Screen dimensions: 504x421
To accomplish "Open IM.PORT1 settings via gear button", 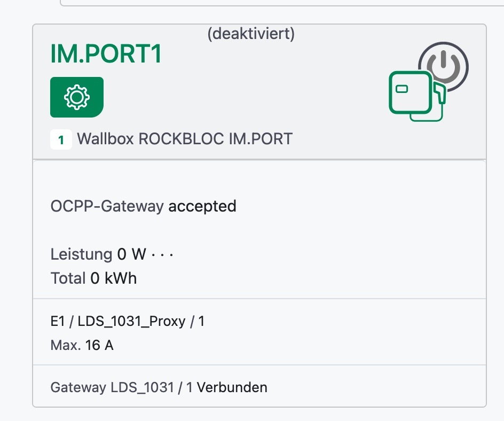I will [76, 97].
